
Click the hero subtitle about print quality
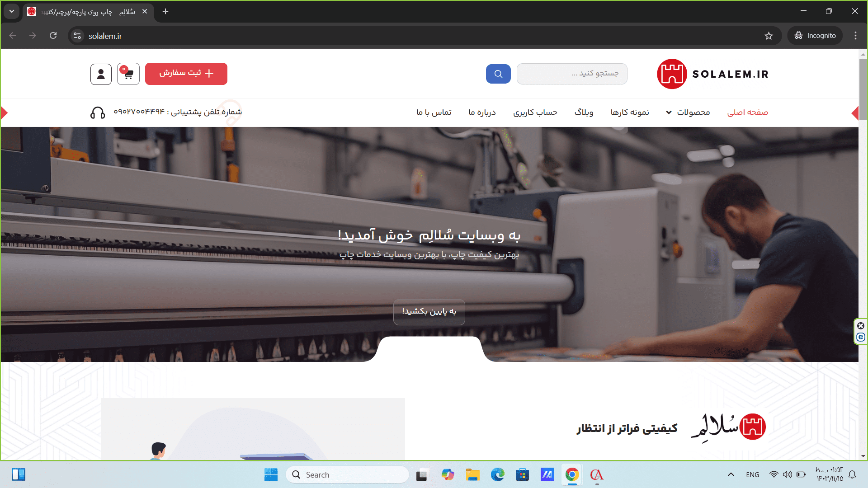tap(429, 255)
